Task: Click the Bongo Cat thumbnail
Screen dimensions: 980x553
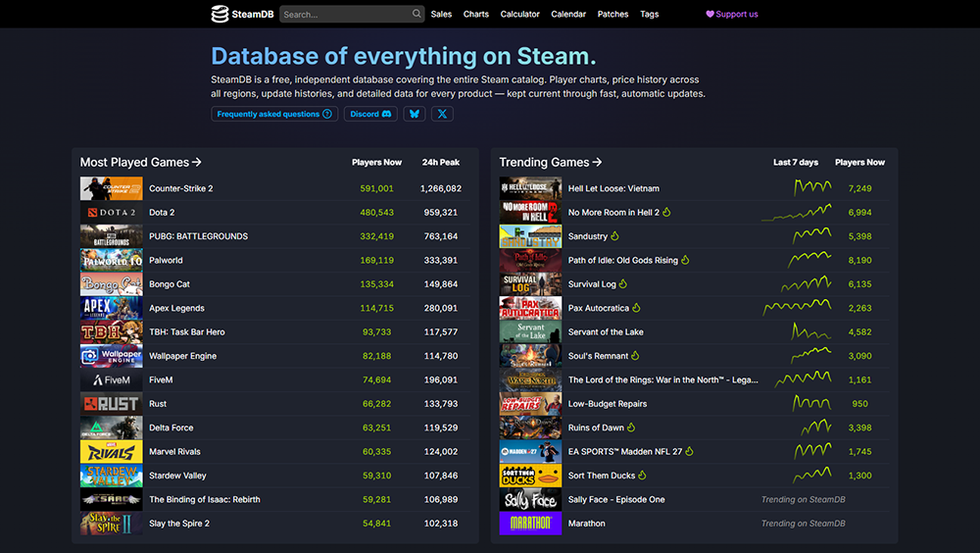Action: pyautogui.click(x=112, y=284)
